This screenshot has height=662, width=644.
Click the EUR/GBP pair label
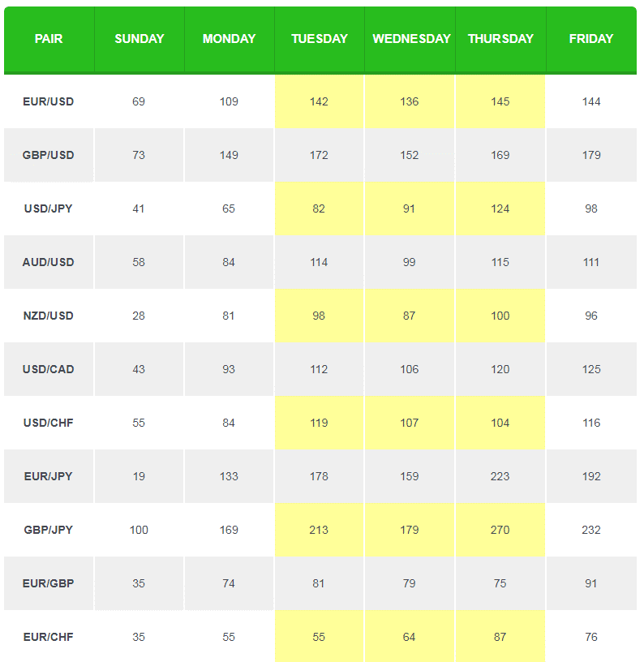[x=49, y=583]
